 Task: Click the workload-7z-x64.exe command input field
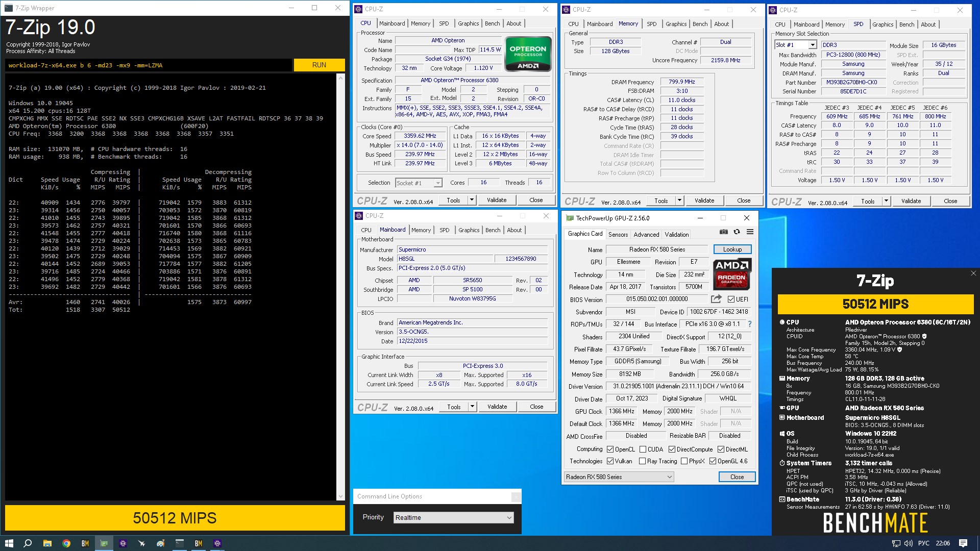[x=149, y=65]
